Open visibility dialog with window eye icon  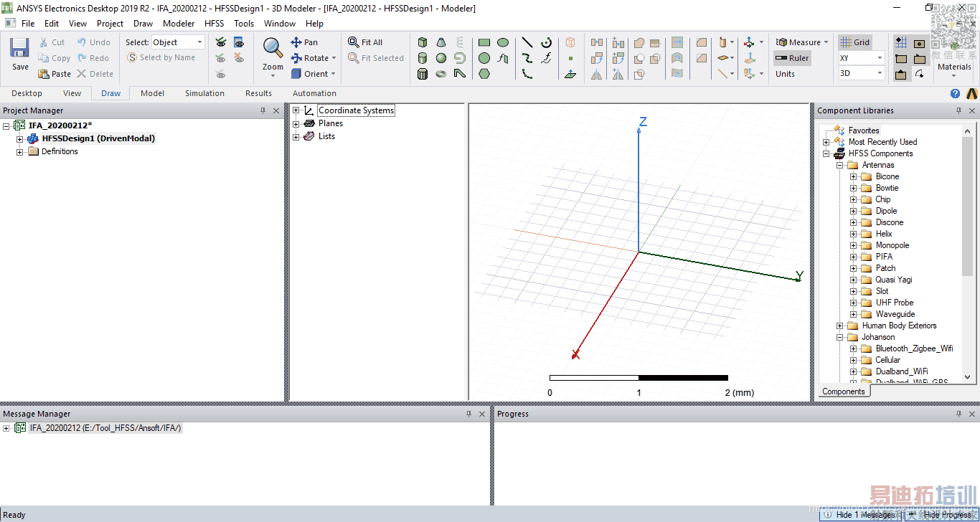pos(238,42)
